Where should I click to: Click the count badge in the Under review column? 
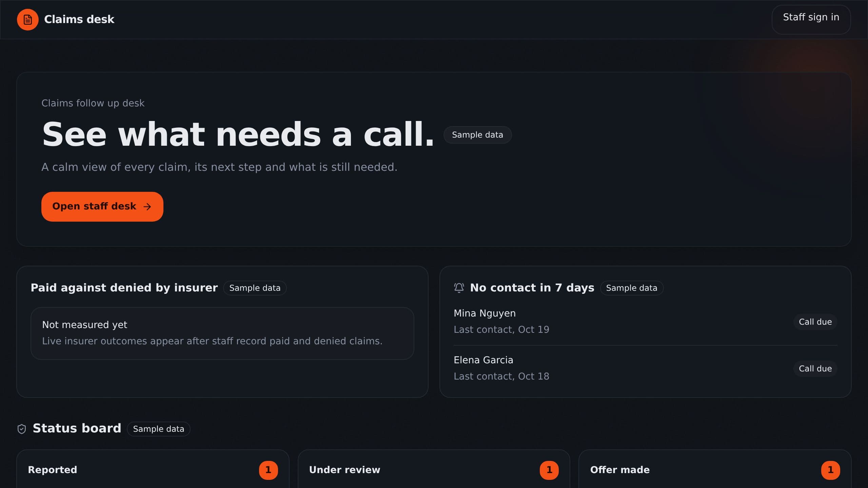point(549,470)
